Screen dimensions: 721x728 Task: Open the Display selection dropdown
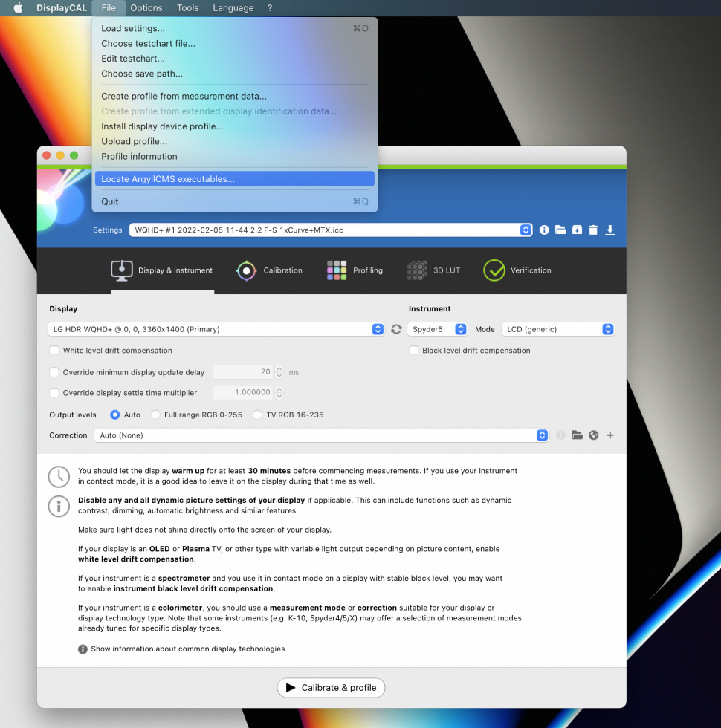click(216, 329)
